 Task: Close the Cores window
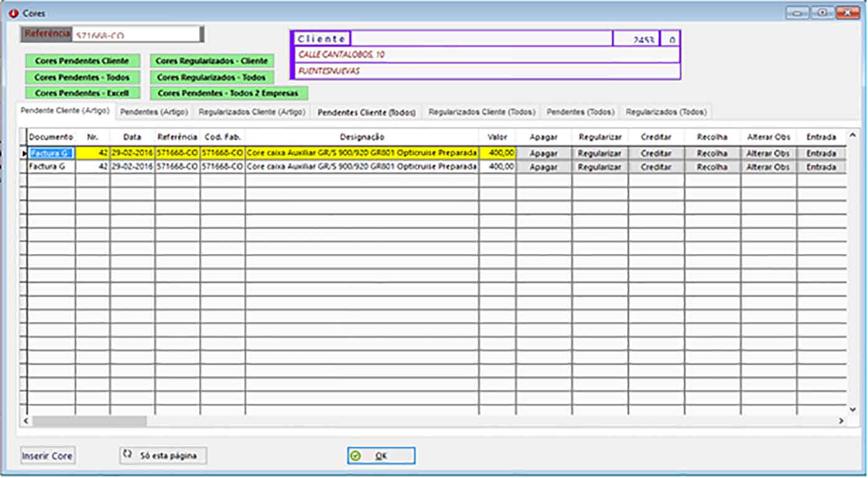click(x=847, y=12)
